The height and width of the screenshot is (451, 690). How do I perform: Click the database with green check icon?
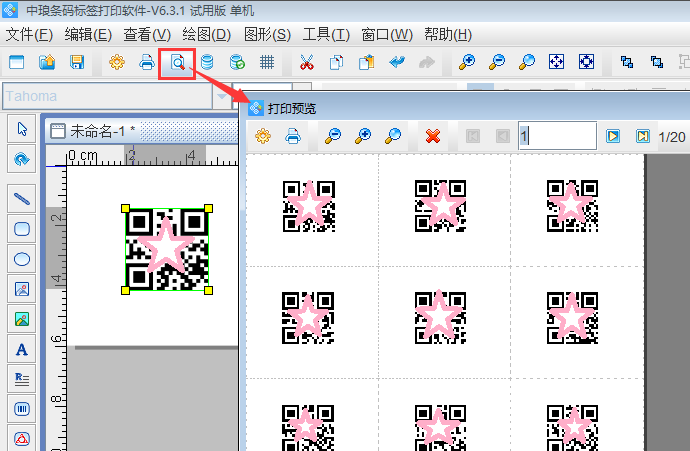[x=237, y=62]
